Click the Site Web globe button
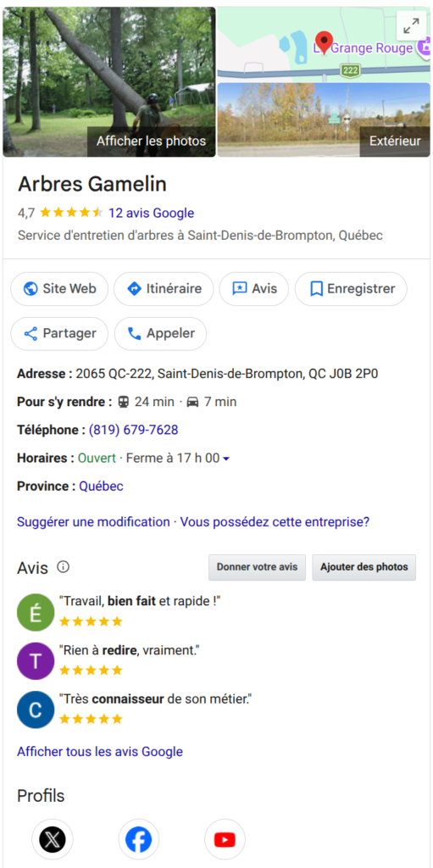433x868 pixels. (60, 289)
